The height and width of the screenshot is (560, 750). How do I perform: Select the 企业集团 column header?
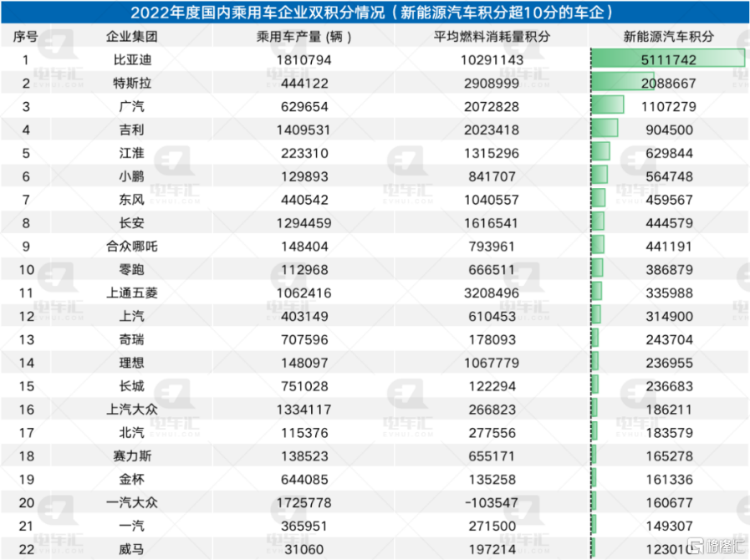coord(131,36)
